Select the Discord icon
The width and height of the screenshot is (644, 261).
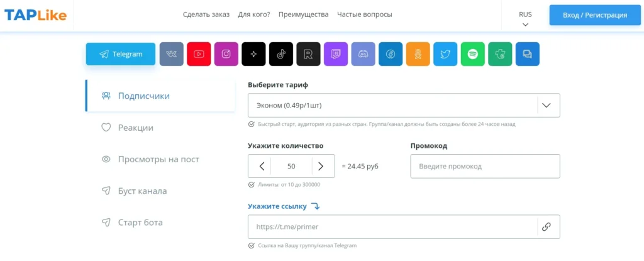(x=363, y=54)
